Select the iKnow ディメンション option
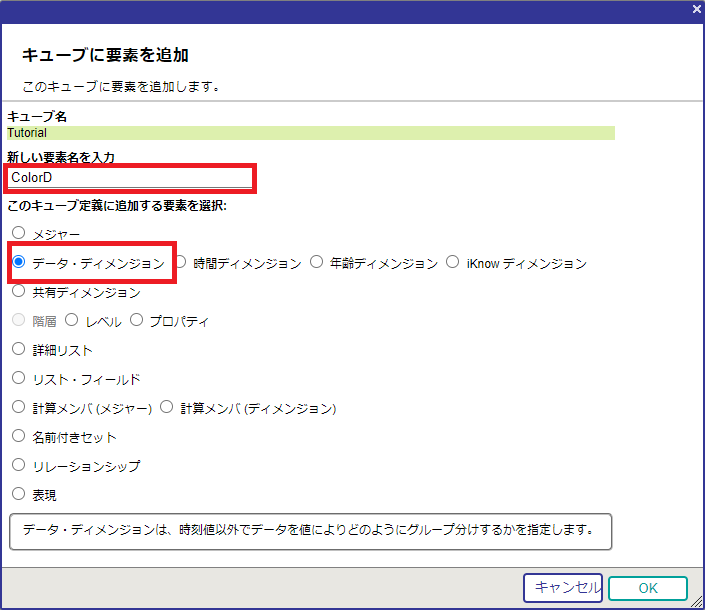The height and width of the screenshot is (610, 705). point(453,262)
